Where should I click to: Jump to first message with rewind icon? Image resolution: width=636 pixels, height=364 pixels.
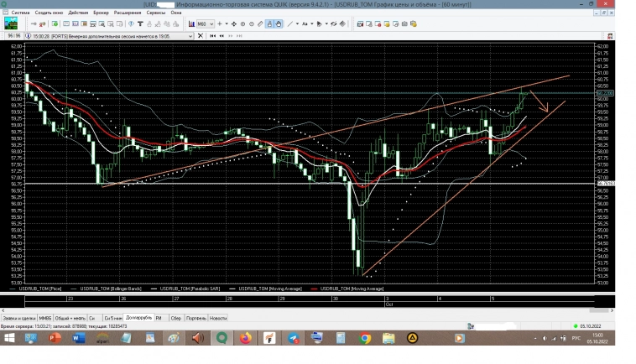[212, 36]
